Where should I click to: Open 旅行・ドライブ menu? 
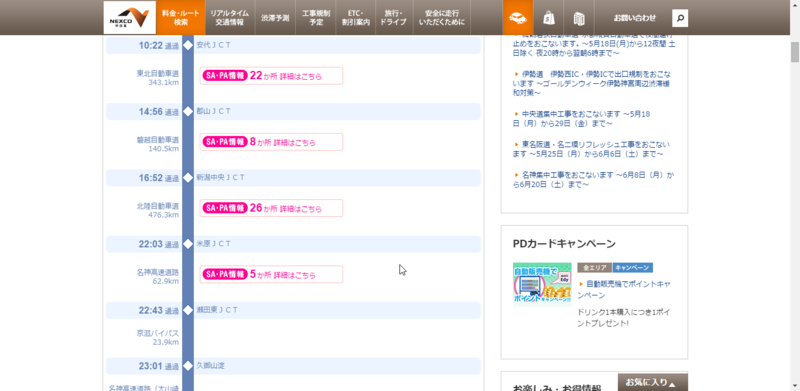tap(394, 17)
